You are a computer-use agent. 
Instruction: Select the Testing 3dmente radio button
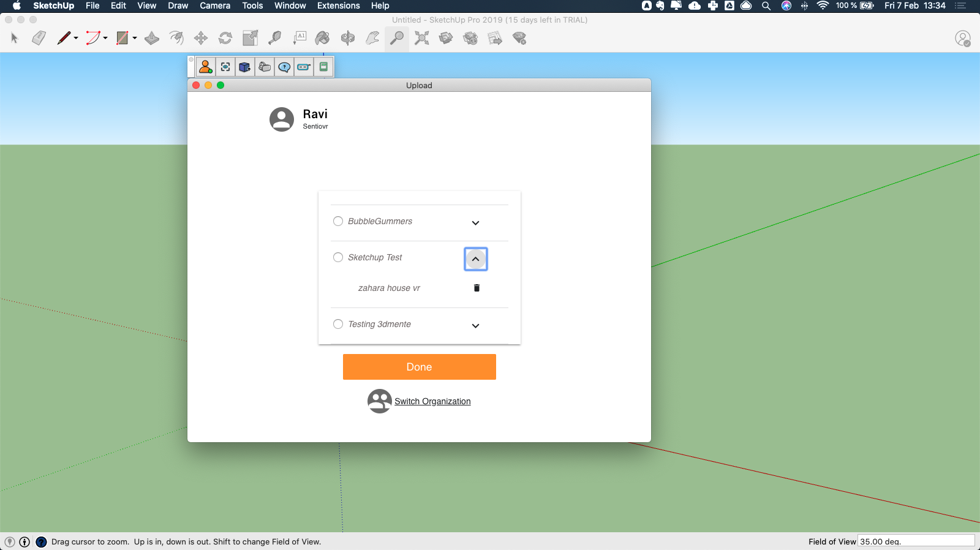338,324
